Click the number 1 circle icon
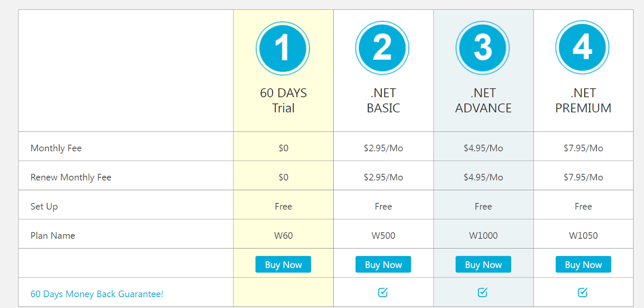 coord(283,48)
